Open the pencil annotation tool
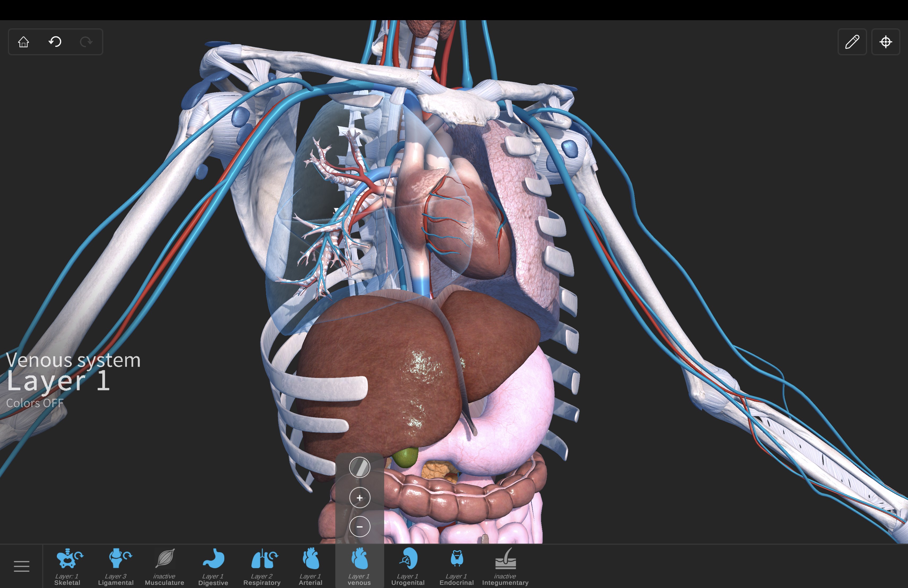This screenshot has width=908, height=588. point(852,42)
